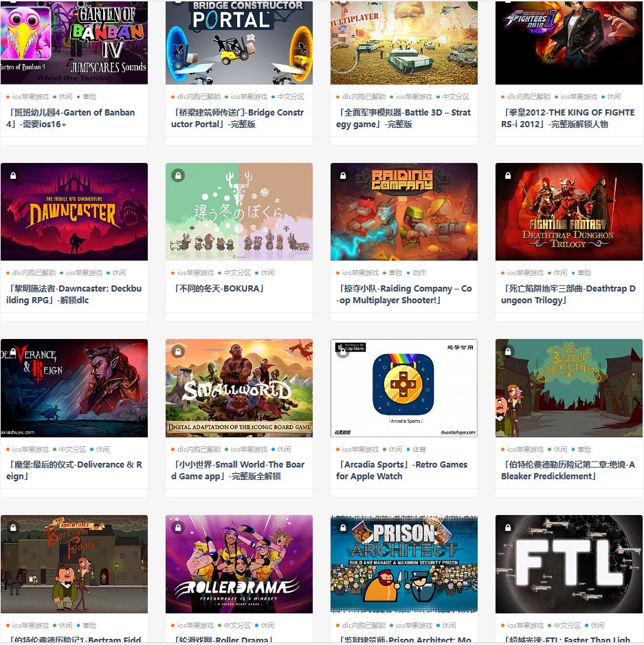Click lock icon on Small World thumbnail

[178, 351]
